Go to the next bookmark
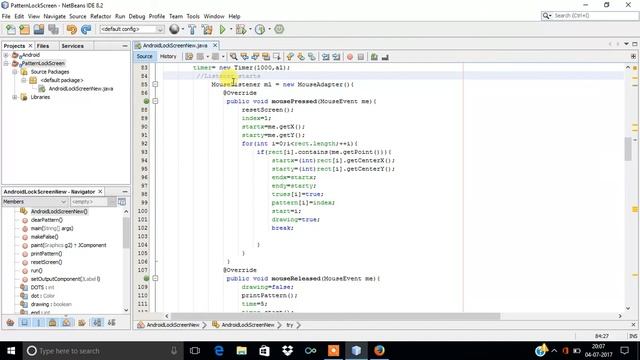The image size is (640, 360). coord(301,57)
